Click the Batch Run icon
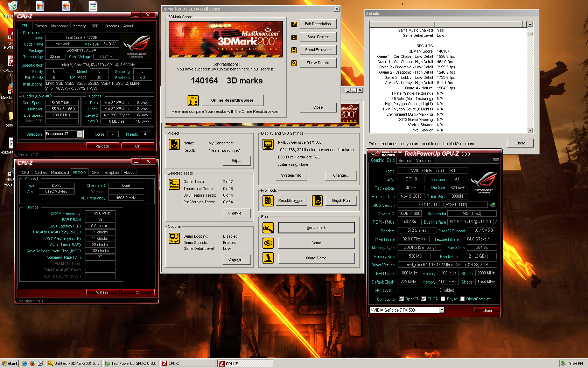This screenshot has width=588, height=368. click(x=317, y=201)
